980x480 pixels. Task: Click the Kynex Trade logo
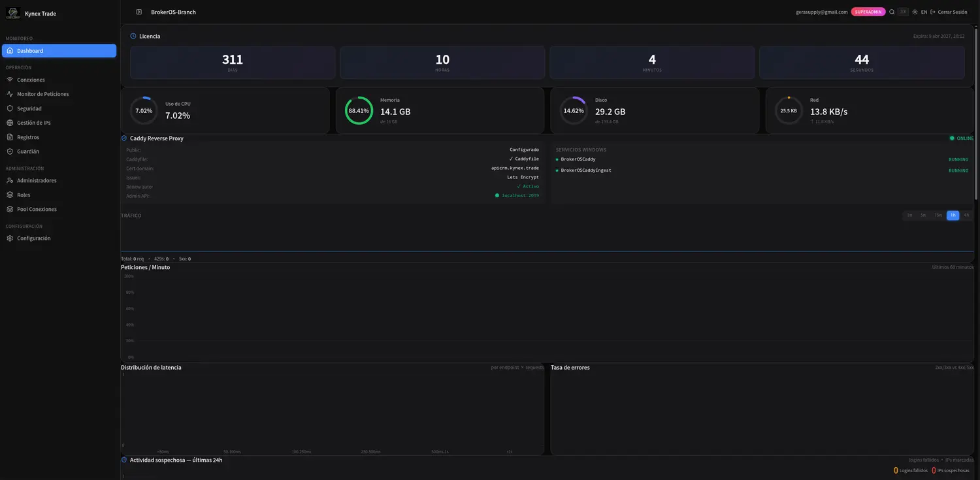pyautogui.click(x=13, y=13)
